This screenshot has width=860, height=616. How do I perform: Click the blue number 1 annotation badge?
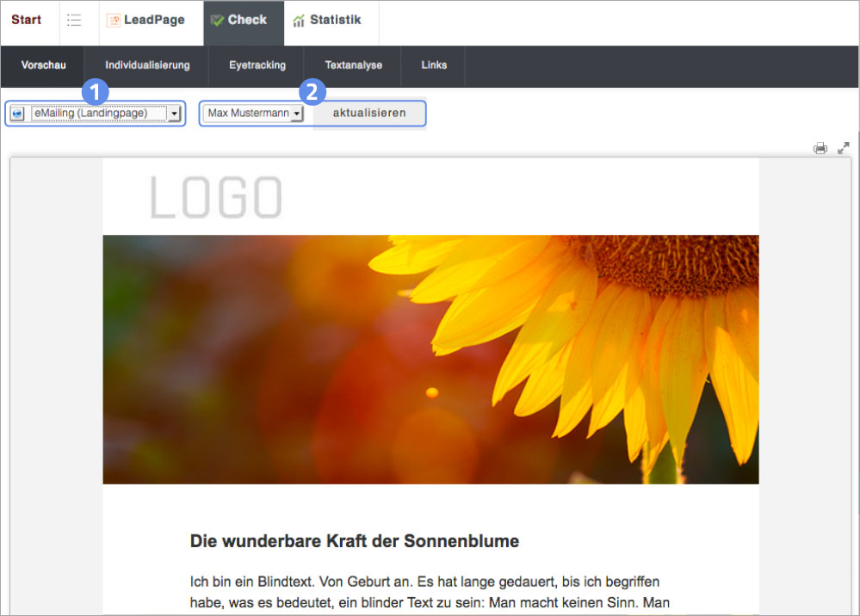(94, 90)
